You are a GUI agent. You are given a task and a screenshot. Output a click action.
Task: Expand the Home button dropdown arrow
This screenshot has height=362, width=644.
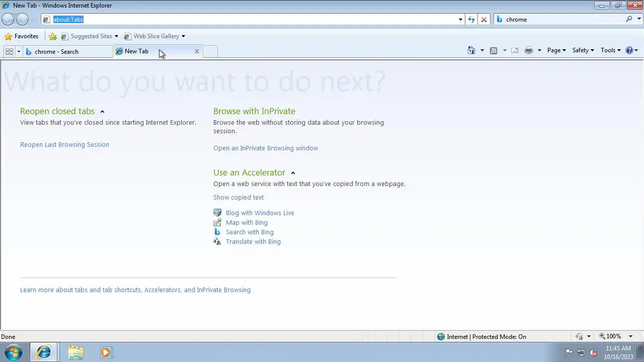[482, 50]
